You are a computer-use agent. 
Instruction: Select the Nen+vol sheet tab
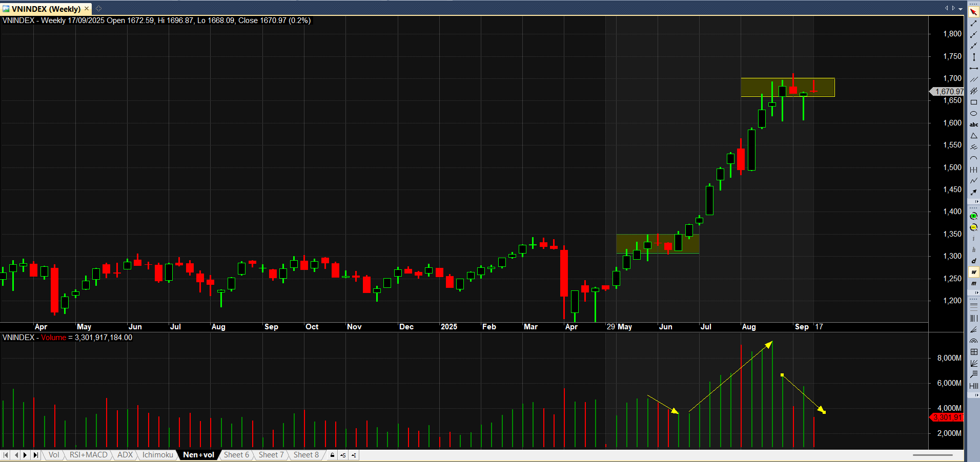pos(199,455)
